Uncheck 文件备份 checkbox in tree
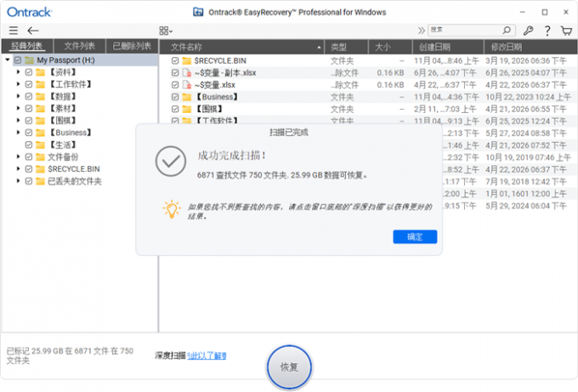This screenshot has width=578, height=392. [x=29, y=156]
